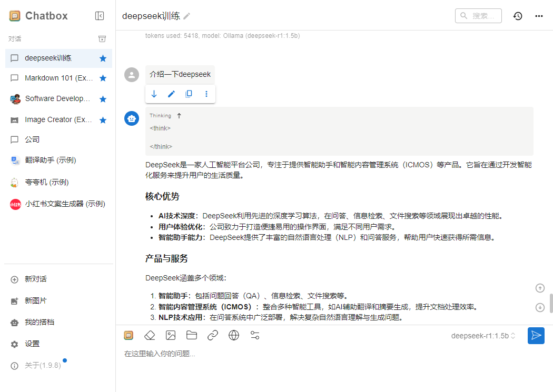Attach a file with folder icon

192,335
